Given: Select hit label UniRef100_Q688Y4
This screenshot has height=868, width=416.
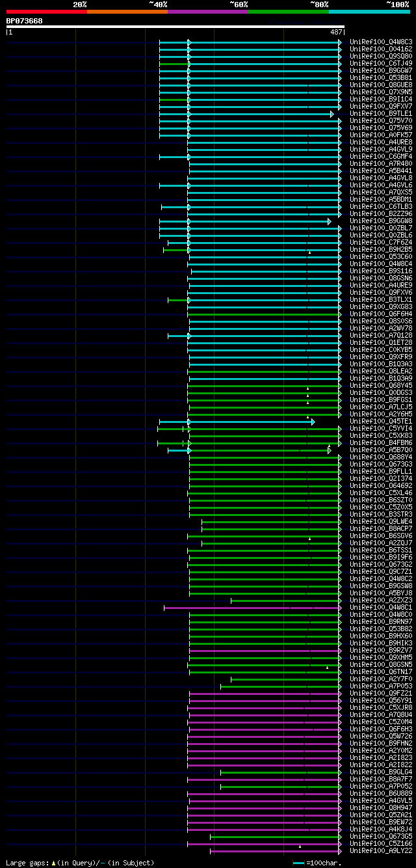Looking at the screenshot, I should click(381, 457).
